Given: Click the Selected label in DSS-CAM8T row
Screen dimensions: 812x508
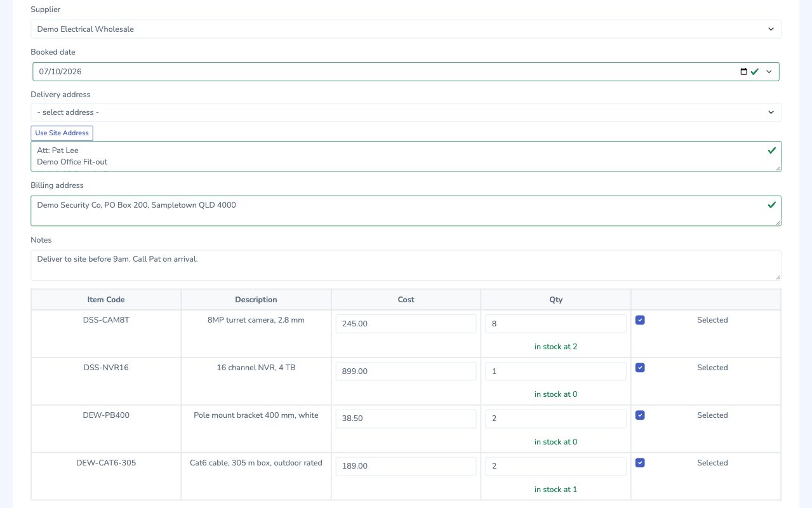Looking at the screenshot, I should [712, 320].
